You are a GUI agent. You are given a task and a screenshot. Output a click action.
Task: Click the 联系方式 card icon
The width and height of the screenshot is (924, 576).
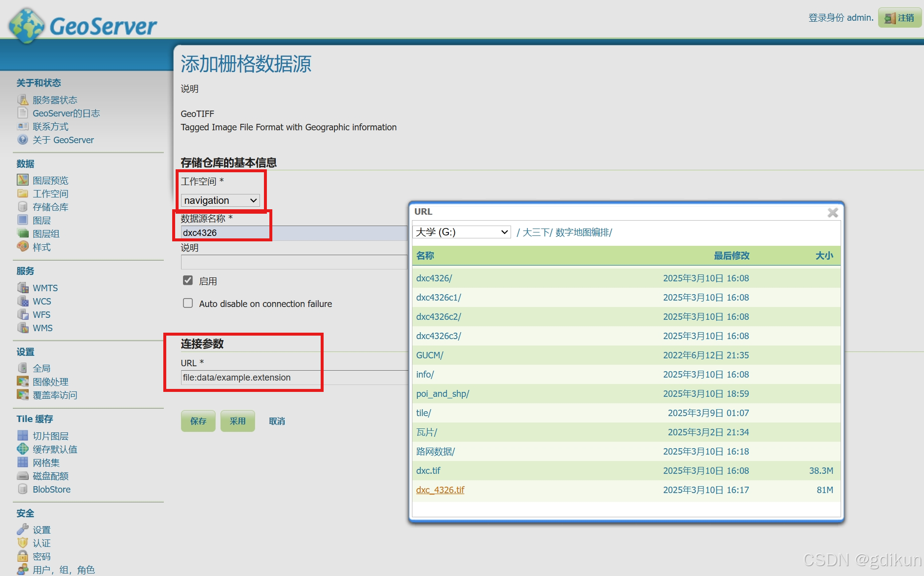click(23, 126)
